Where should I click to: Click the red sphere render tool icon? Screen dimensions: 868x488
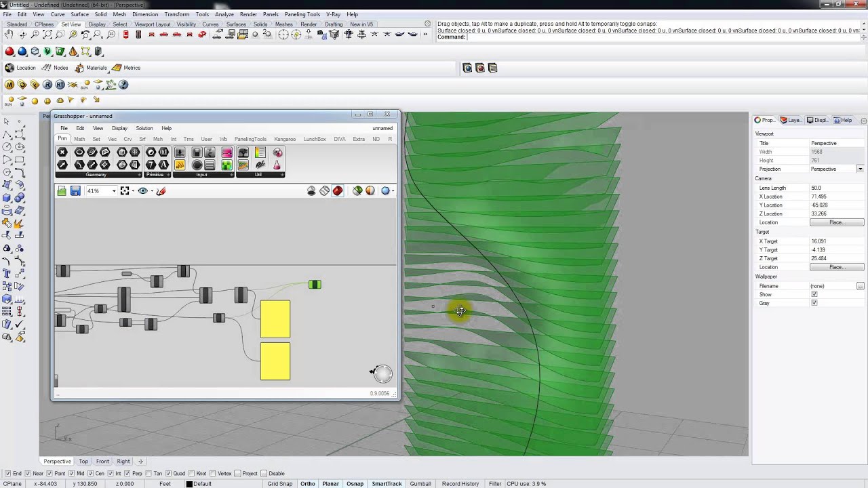(9, 52)
